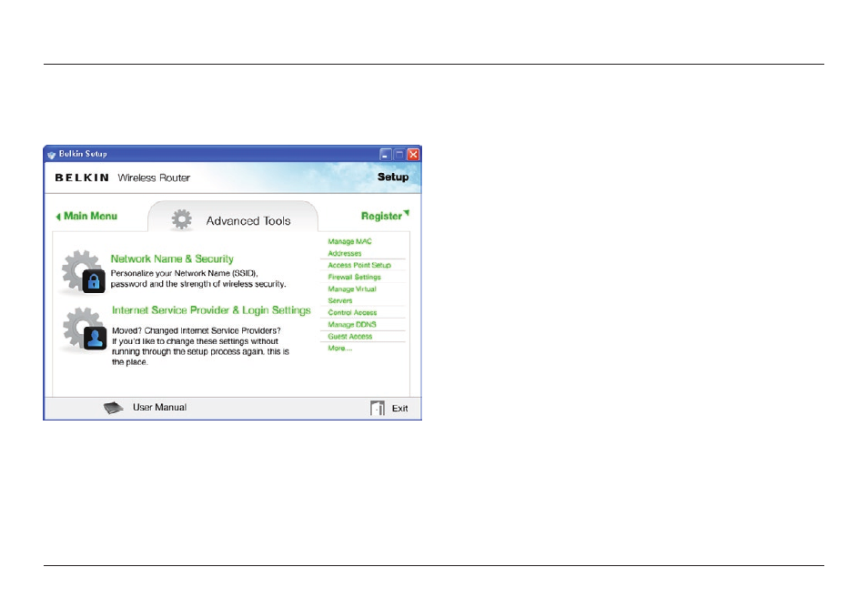Click the Exit door icon
This screenshot has height=608, width=868.
click(378, 409)
